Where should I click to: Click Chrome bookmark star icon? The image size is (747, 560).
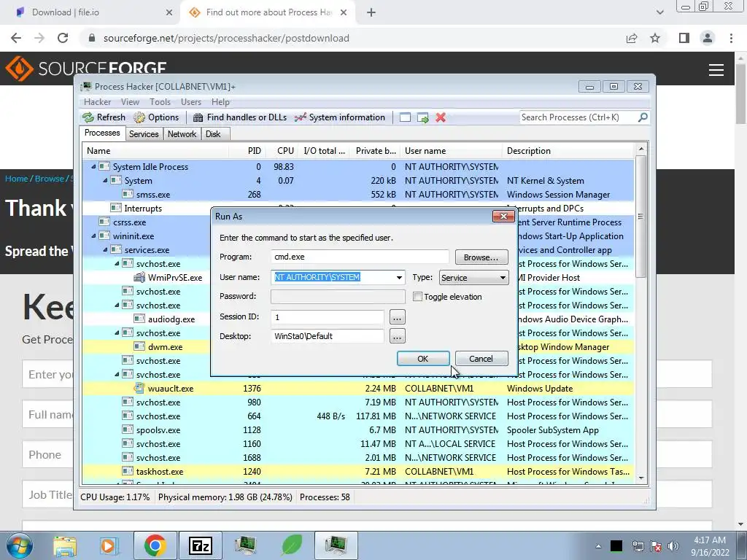pyautogui.click(x=655, y=38)
